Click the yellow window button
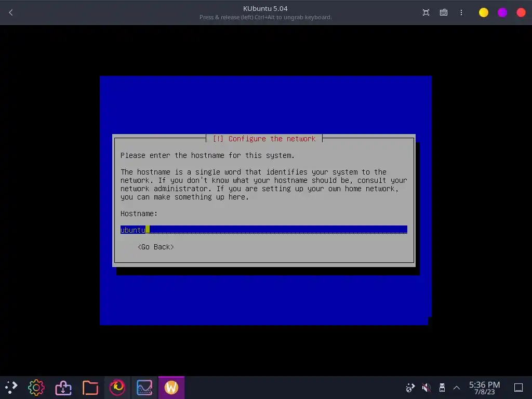 [484, 12]
